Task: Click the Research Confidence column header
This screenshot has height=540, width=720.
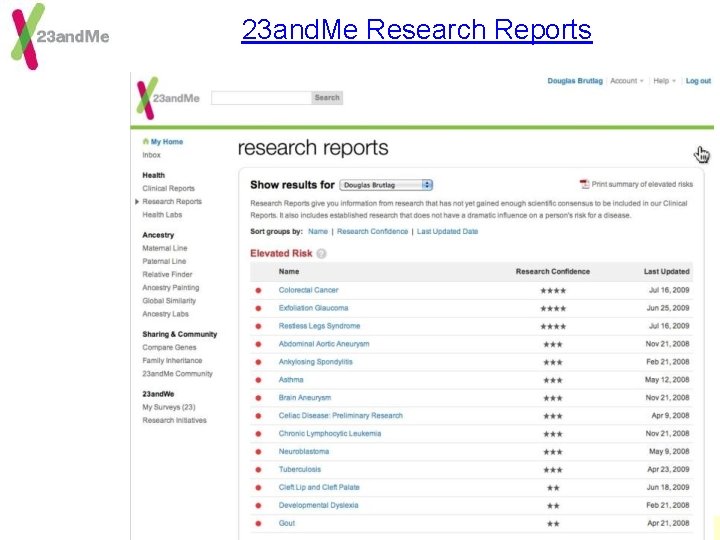Action: click(552, 271)
